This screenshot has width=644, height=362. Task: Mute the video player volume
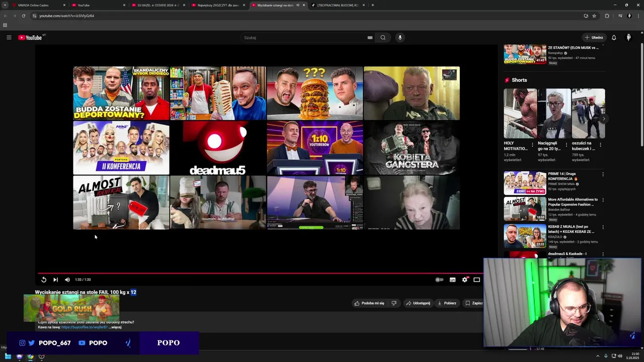click(x=67, y=280)
